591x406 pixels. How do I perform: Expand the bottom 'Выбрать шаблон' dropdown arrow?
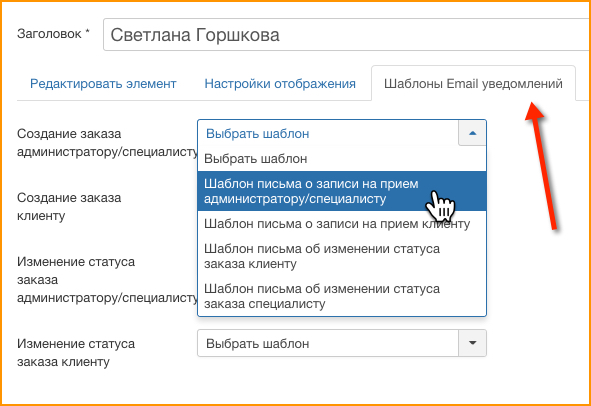(x=472, y=343)
